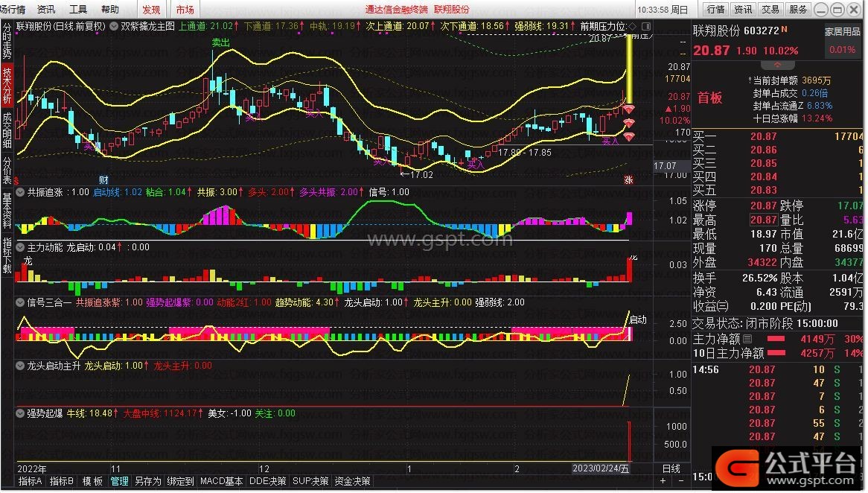The width and height of the screenshot is (868, 493).
Task: Select the 指标B tab
Action: (x=62, y=481)
